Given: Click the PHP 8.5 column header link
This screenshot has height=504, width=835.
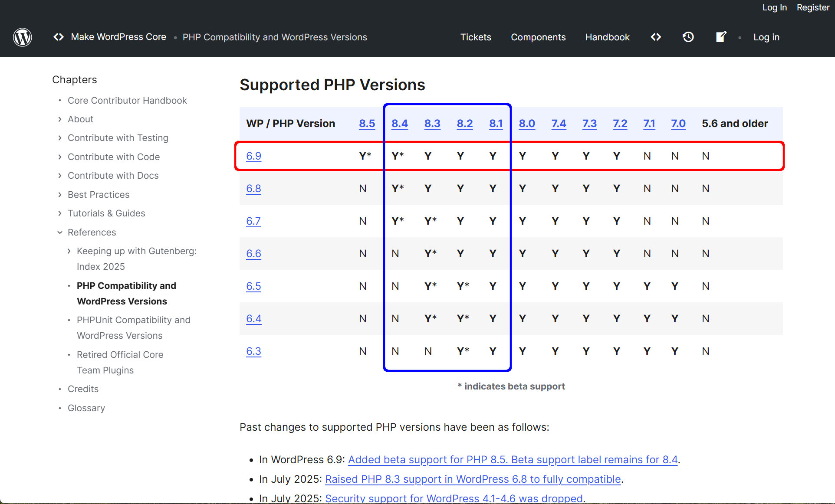Looking at the screenshot, I should 367,124.
